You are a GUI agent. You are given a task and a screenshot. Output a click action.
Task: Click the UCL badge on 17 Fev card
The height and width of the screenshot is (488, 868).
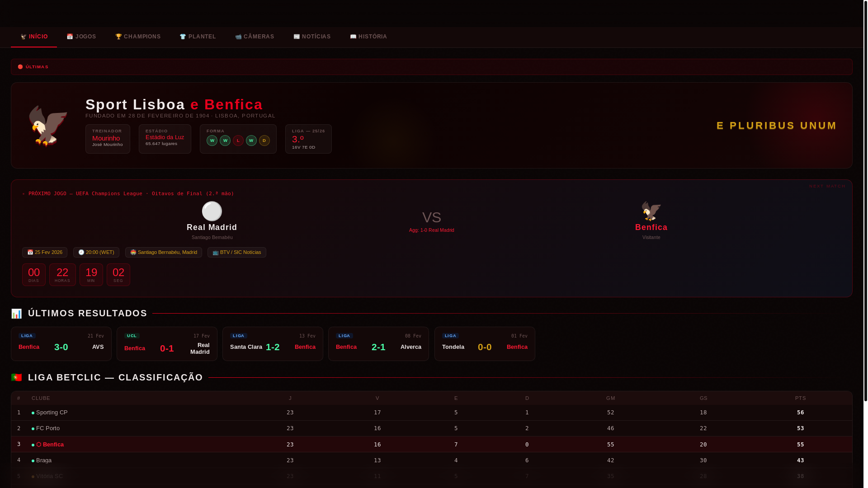132,336
